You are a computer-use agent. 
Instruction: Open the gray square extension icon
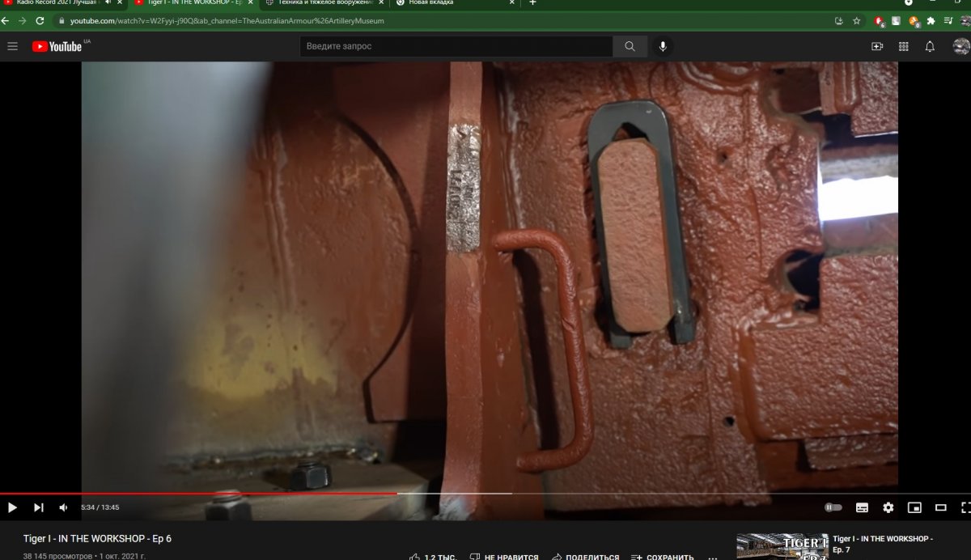pyautogui.click(x=897, y=20)
